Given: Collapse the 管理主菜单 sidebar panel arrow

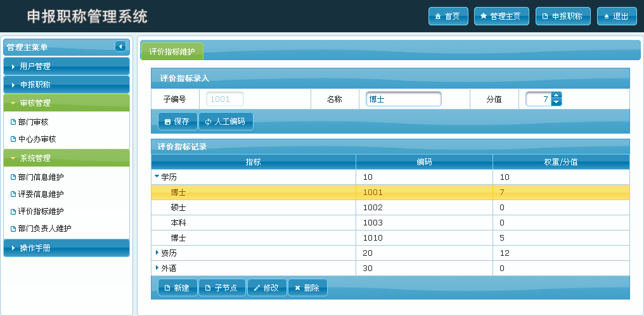Looking at the screenshot, I should [120, 47].
